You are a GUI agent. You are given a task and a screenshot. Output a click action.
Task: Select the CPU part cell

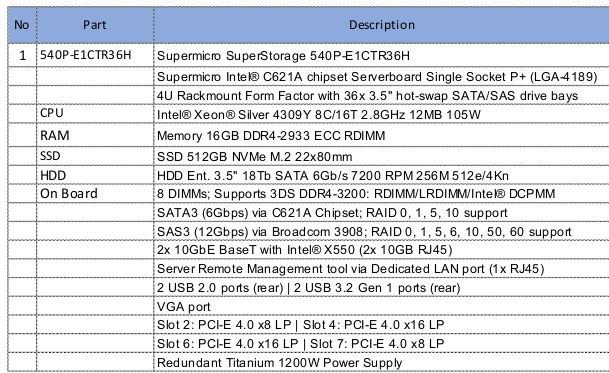[x=95, y=113]
